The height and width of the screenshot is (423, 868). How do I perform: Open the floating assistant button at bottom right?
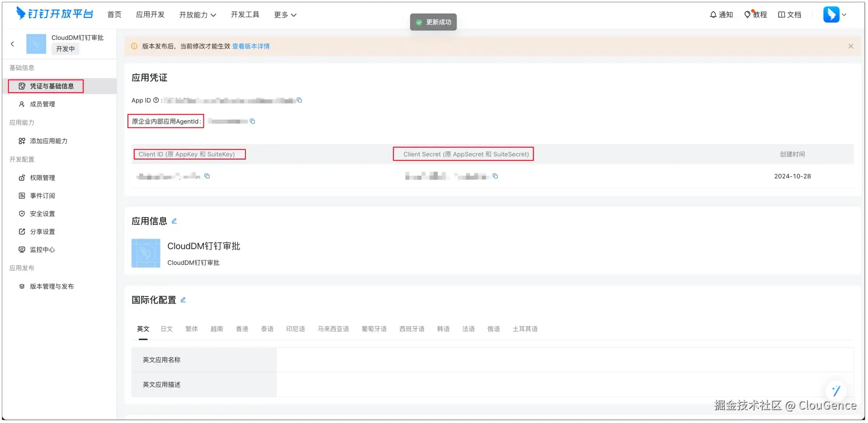click(x=836, y=390)
